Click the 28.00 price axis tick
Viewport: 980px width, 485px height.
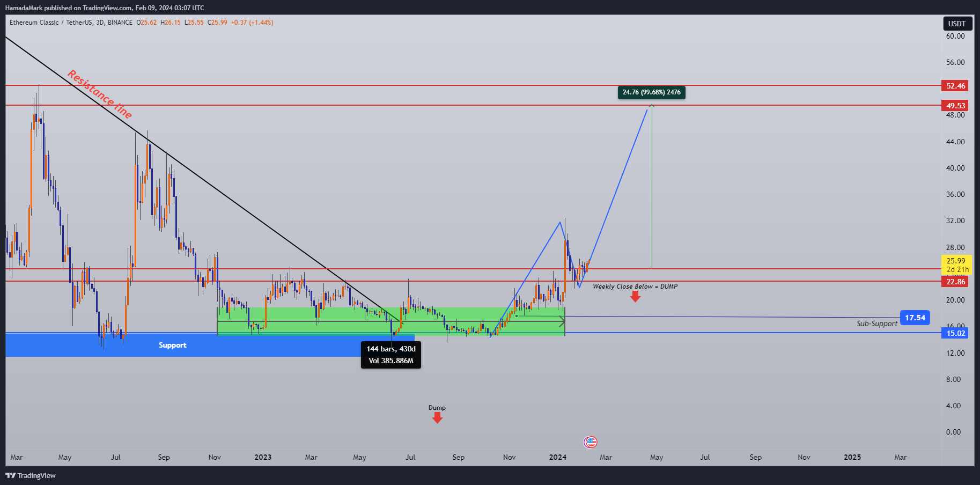[x=955, y=247]
